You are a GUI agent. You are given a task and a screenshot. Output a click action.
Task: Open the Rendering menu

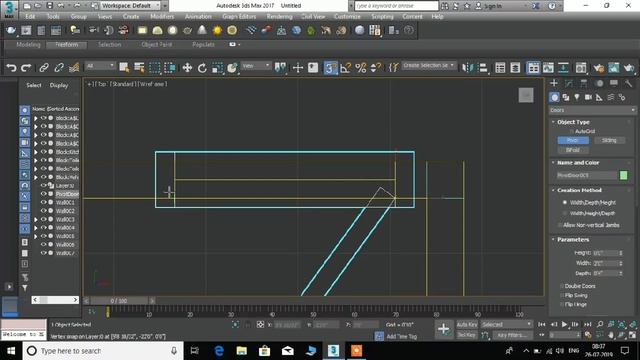pos(279,17)
